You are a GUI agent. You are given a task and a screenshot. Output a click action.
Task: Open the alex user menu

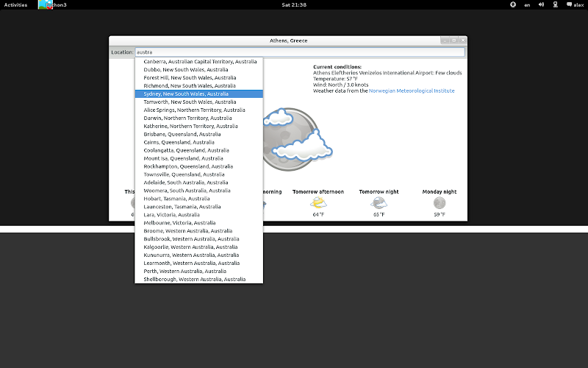(575, 4)
